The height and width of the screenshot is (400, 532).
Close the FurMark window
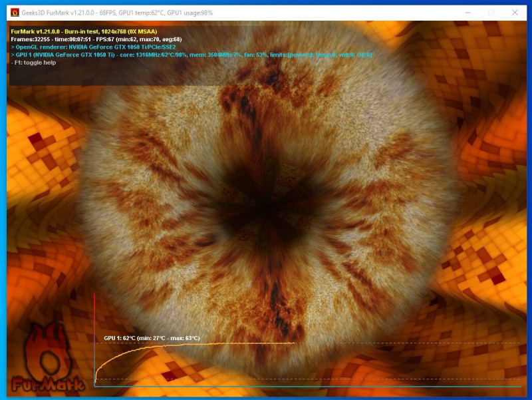click(515, 13)
